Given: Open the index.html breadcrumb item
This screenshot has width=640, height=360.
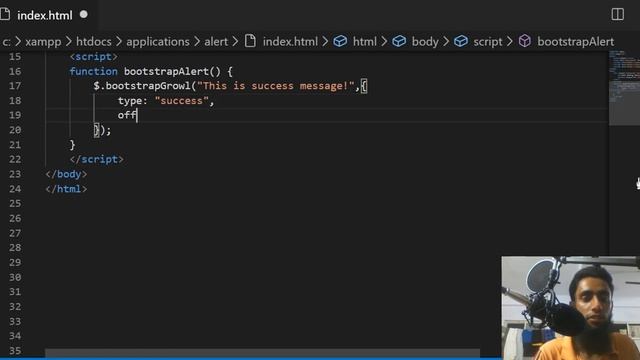Looking at the screenshot, I should point(290,42).
